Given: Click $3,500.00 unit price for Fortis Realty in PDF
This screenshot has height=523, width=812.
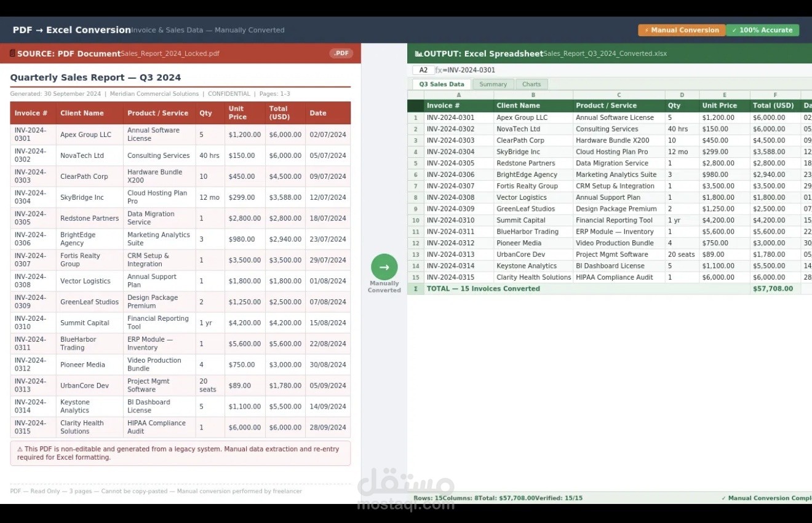Looking at the screenshot, I should tap(245, 260).
